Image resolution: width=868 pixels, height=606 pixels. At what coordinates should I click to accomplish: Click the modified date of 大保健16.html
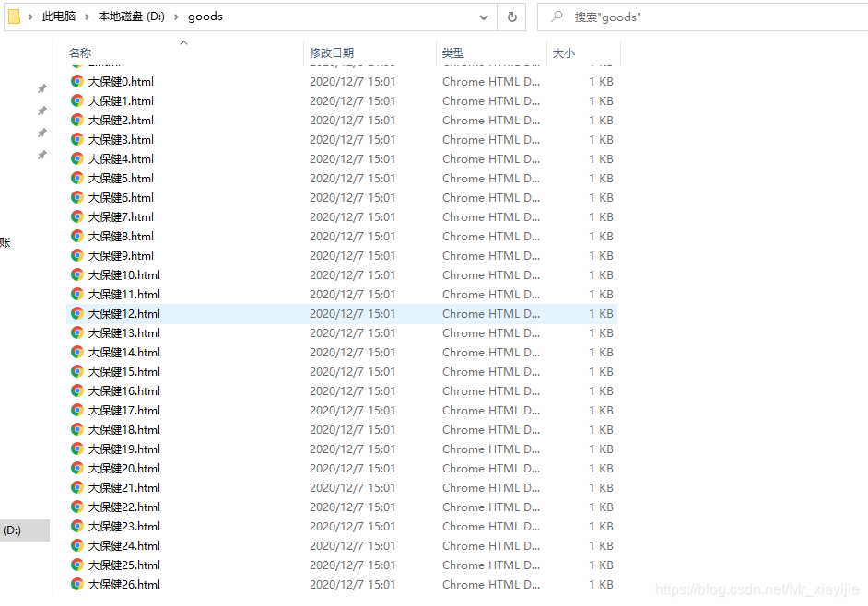[x=353, y=391]
